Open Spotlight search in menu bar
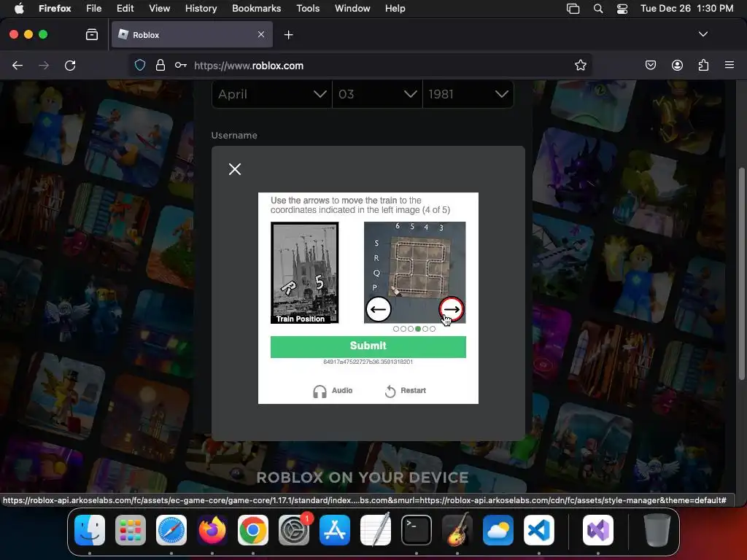 (x=598, y=9)
